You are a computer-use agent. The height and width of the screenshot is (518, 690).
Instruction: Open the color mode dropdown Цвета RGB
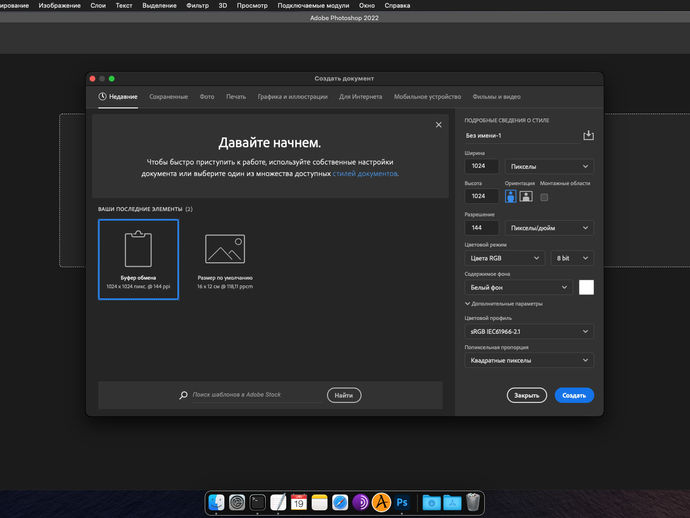click(504, 258)
